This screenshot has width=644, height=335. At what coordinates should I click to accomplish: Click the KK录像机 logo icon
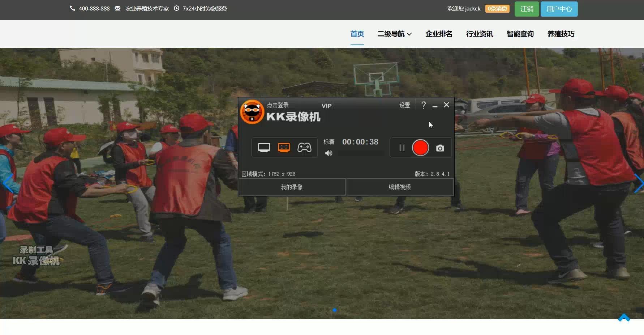252,112
